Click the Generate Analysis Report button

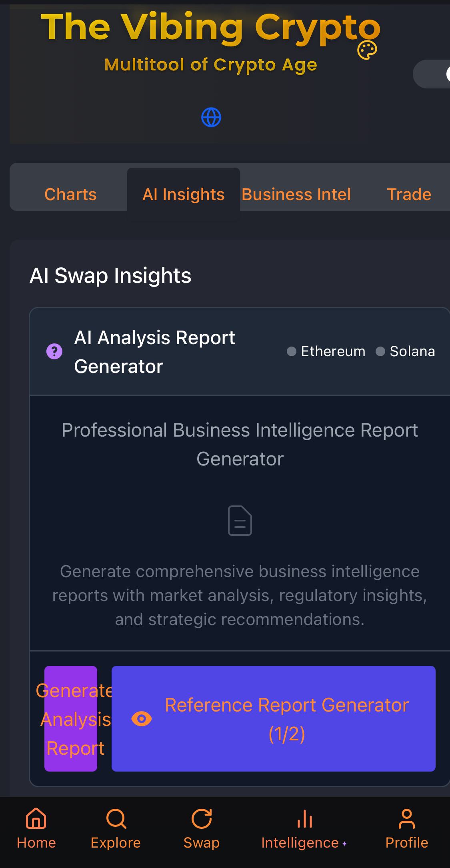click(x=71, y=719)
